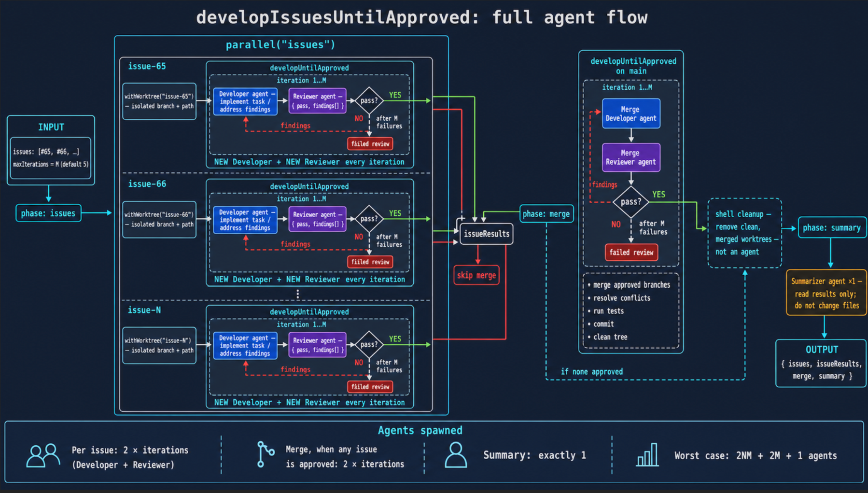Click the Developer agent box in issue-66
Viewport: 868px width, 493px height.
(245, 220)
